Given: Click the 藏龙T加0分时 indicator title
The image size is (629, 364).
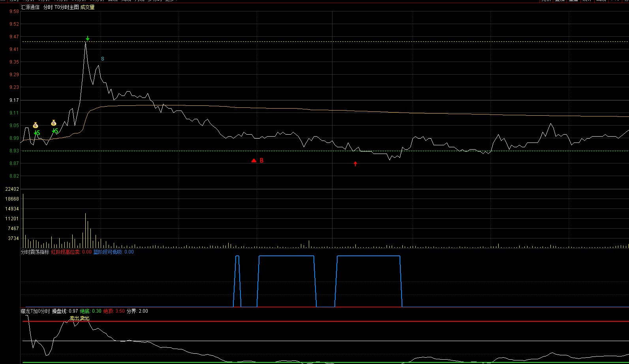Looking at the screenshot, I should pyautogui.click(x=36, y=311).
